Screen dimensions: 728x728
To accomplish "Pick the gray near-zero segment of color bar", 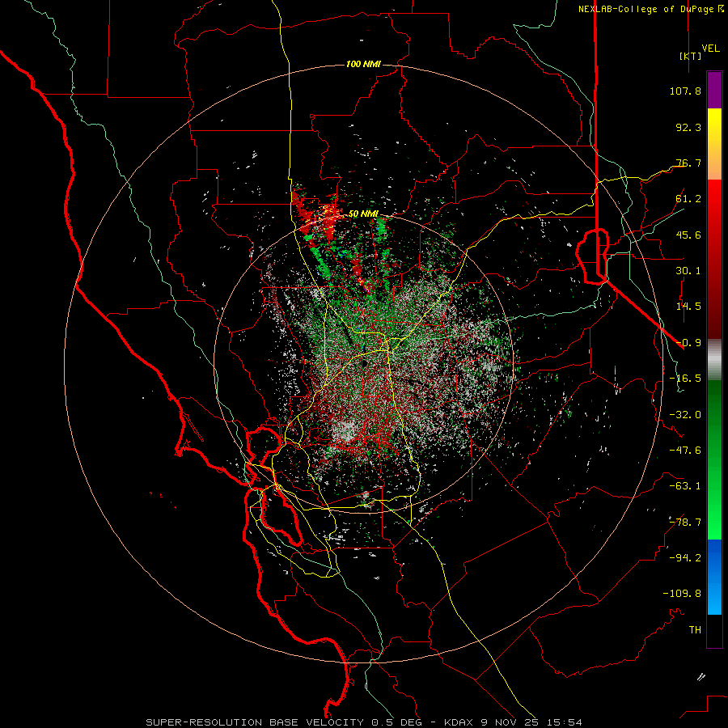I will tap(714, 360).
